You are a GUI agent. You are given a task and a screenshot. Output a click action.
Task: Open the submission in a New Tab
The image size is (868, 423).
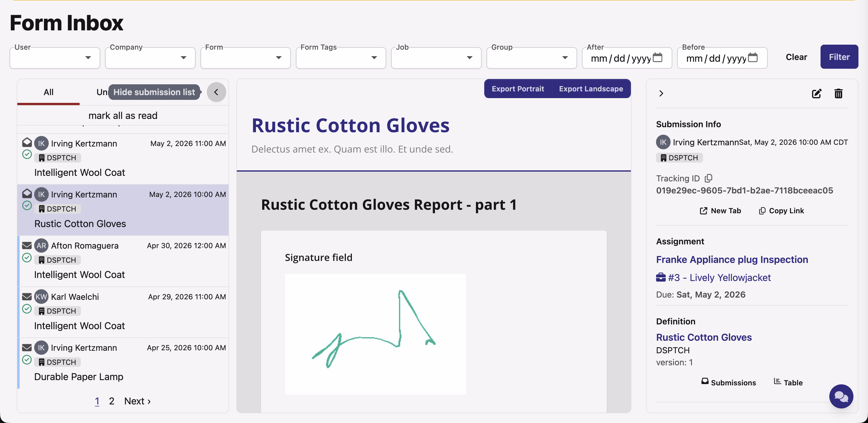click(x=720, y=211)
